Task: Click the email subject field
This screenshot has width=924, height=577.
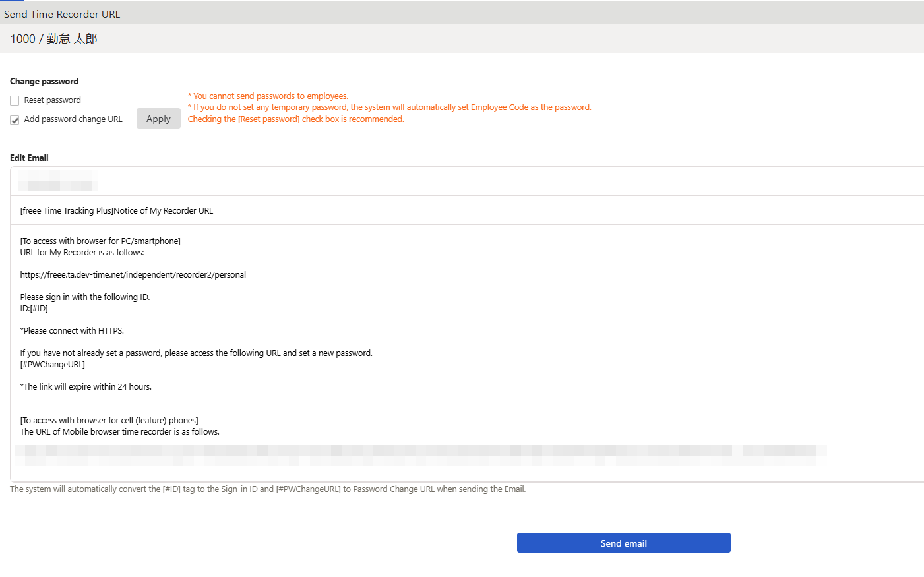Action: (x=467, y=210)
